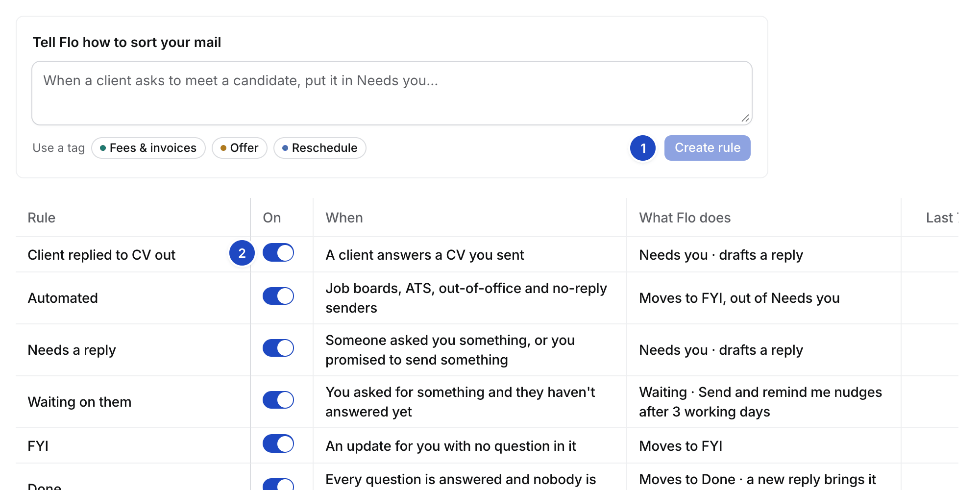
Task: Click the What Flo does column header
Action: (685, 218)
